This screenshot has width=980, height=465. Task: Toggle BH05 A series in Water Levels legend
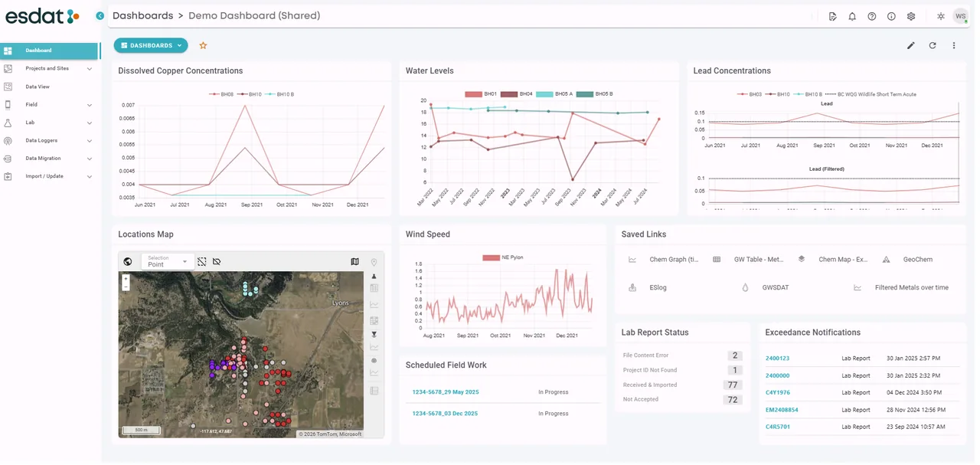point(554,94)
